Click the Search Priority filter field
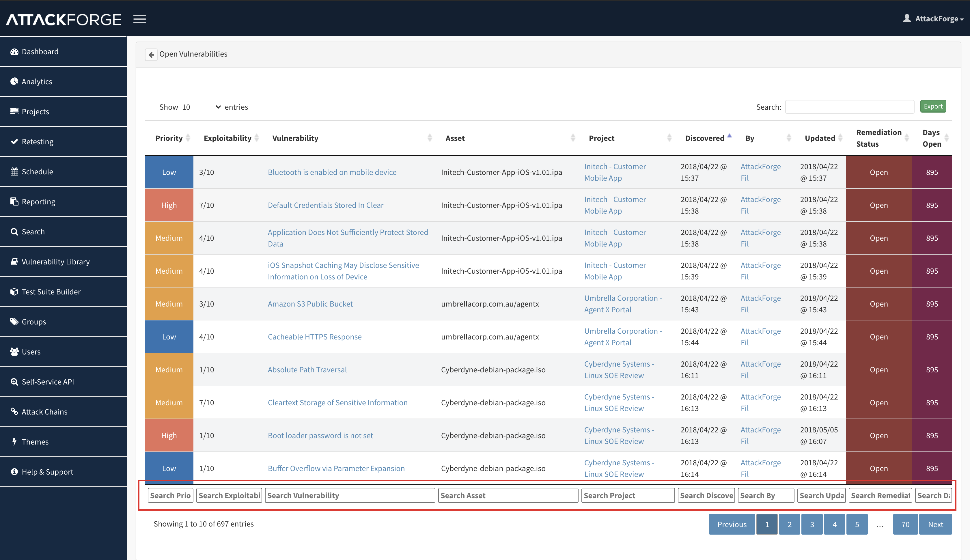Image resolution: width=970 pixels, height=560 pixels. pos(170,495)
